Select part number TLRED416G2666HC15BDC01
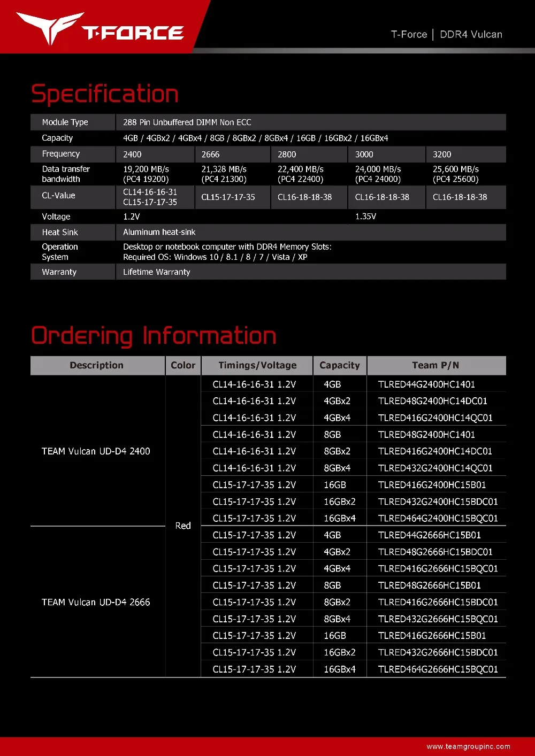The image size is (535, 756). pos(438,602)
